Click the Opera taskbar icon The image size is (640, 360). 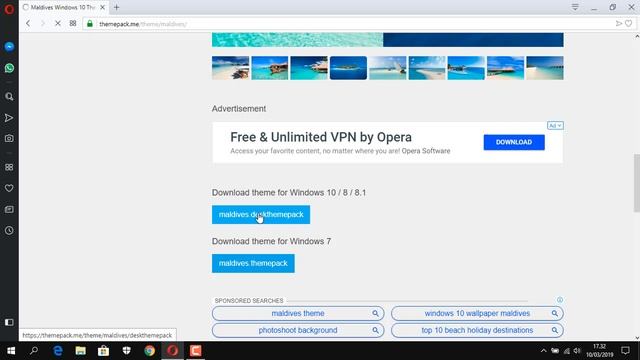(173, 351)
